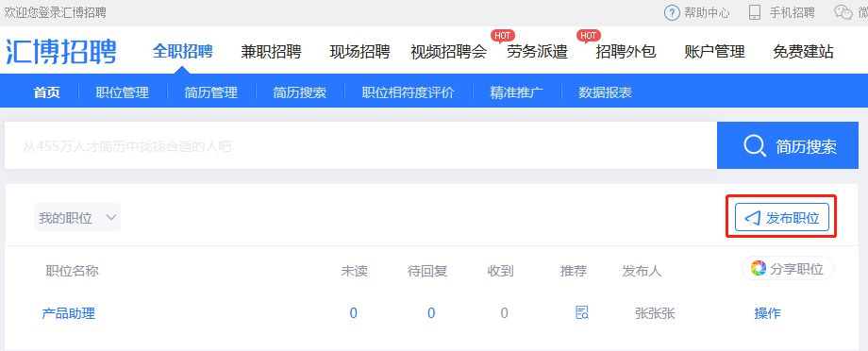Screen dimensions: 868x351
Task: Click the 欢迎您登录汇博招聘 welcome text
Action: (x=56, y=12)
